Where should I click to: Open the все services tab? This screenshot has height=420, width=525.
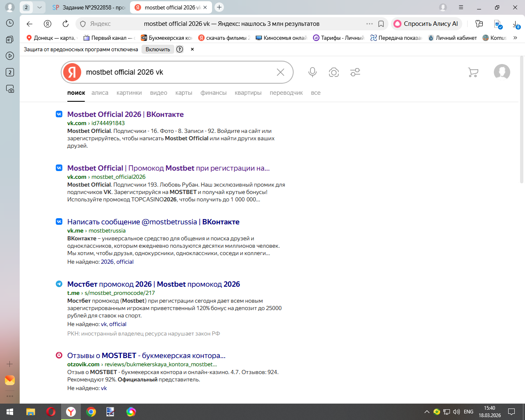coord(316,93)
